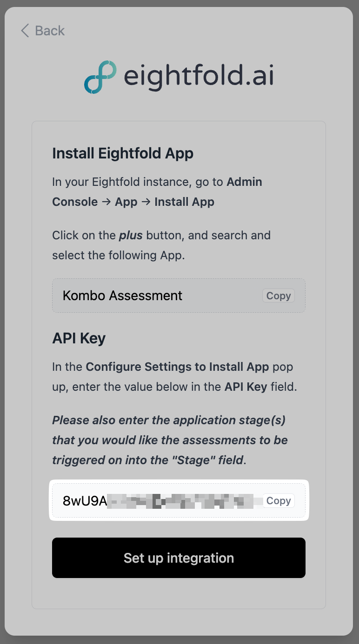This screenshot has height=644, width=359.
Task: Click the eightfold.ai wordmark text
Action: click(x=199, y=76)
